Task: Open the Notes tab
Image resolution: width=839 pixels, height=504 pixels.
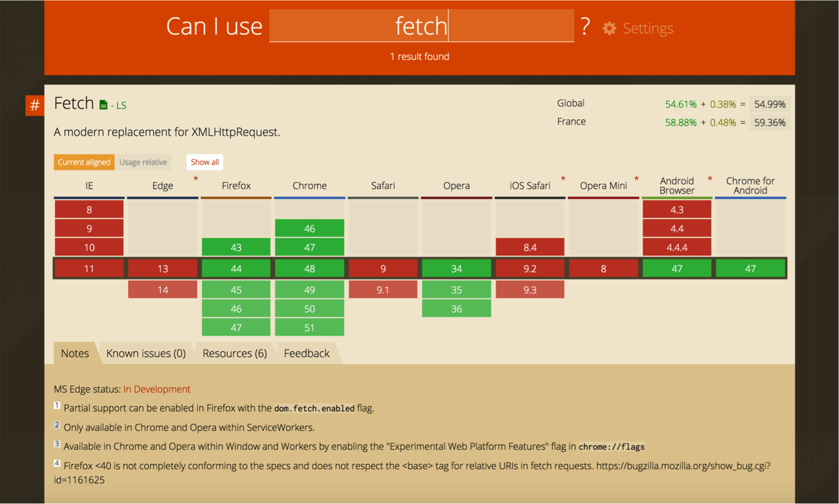Action: tap(75, 353)
